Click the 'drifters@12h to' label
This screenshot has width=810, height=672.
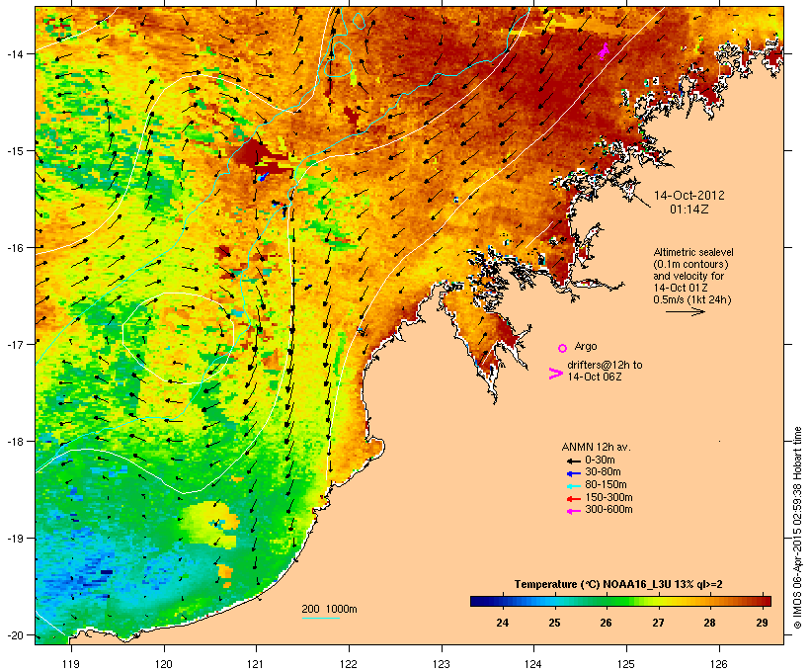tap(605, 365)
